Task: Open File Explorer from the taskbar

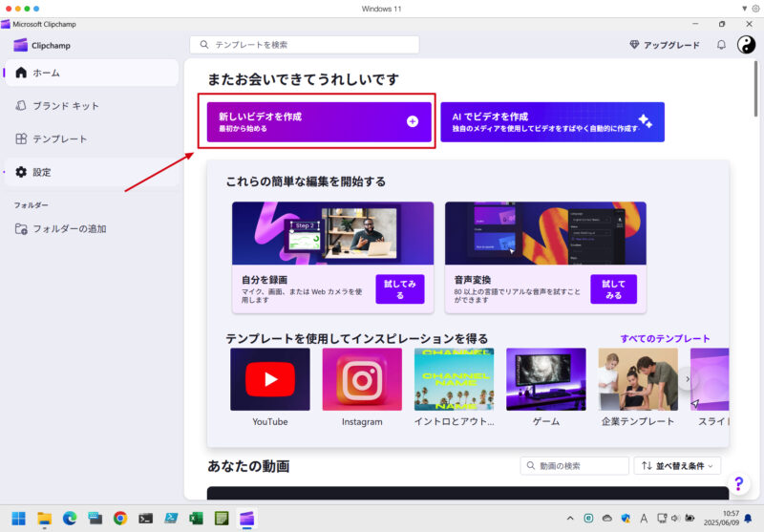Action: [44, 519]
